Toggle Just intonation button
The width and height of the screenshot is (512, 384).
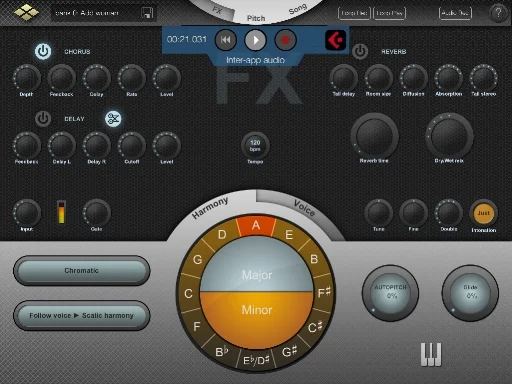click(x=483, y=213)
